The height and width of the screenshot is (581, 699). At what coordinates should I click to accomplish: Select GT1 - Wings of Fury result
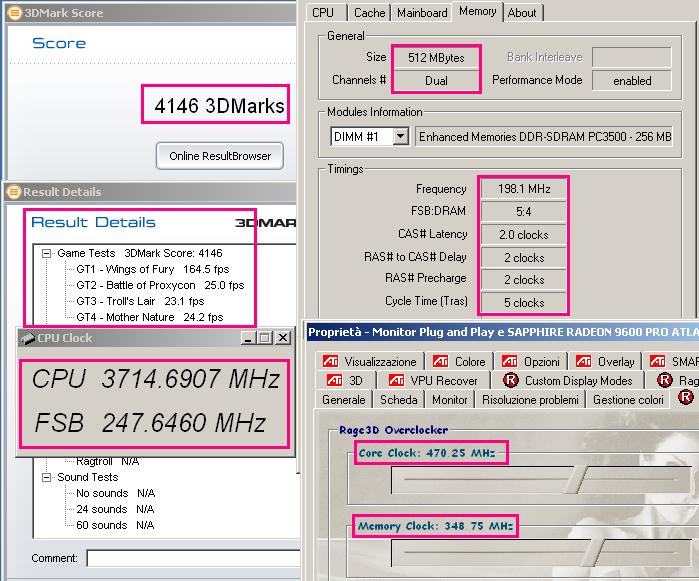pyautogui.click(x=152, y=269)
